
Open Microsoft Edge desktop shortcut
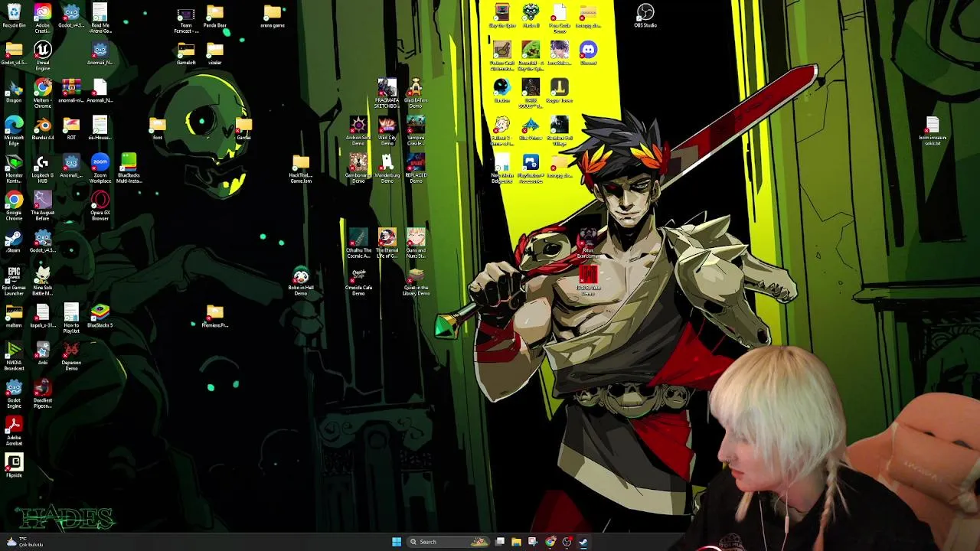(14, 131)
